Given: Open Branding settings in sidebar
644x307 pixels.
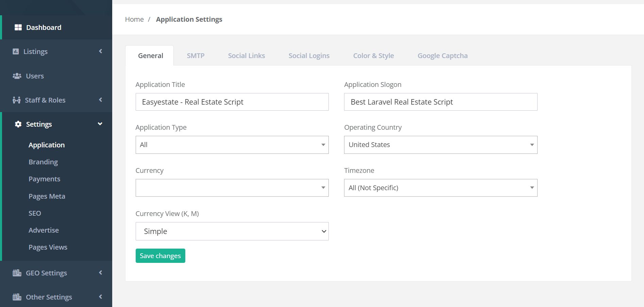Looking at the screenshot, I should point(43,162).
